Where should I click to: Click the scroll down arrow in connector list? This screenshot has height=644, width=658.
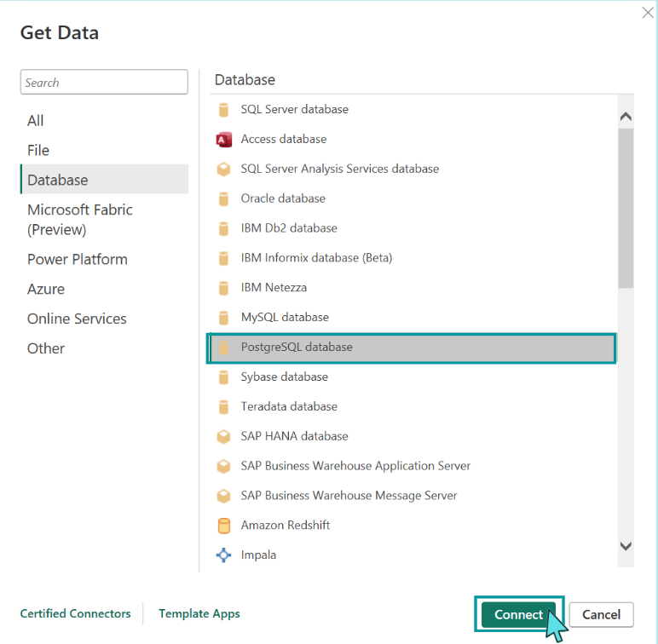pos(626,546)
